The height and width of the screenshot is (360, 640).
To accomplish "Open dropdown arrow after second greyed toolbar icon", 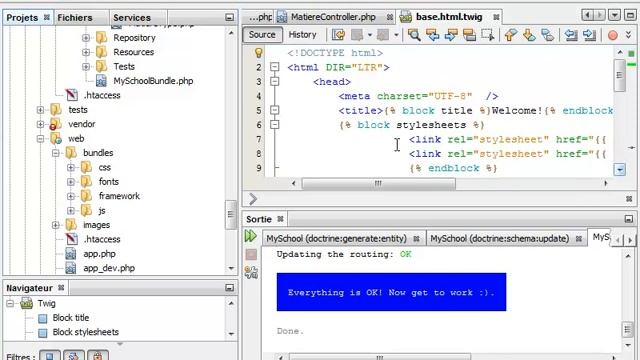I will click(x=396, y=35).
